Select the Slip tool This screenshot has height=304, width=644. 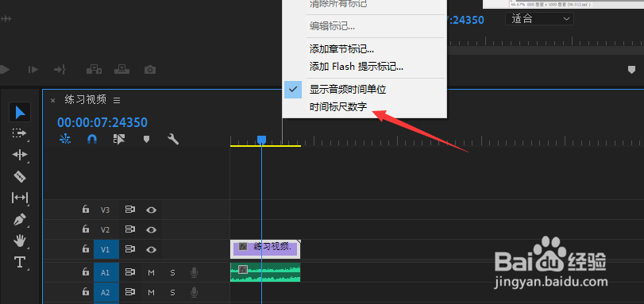[20, 198]
